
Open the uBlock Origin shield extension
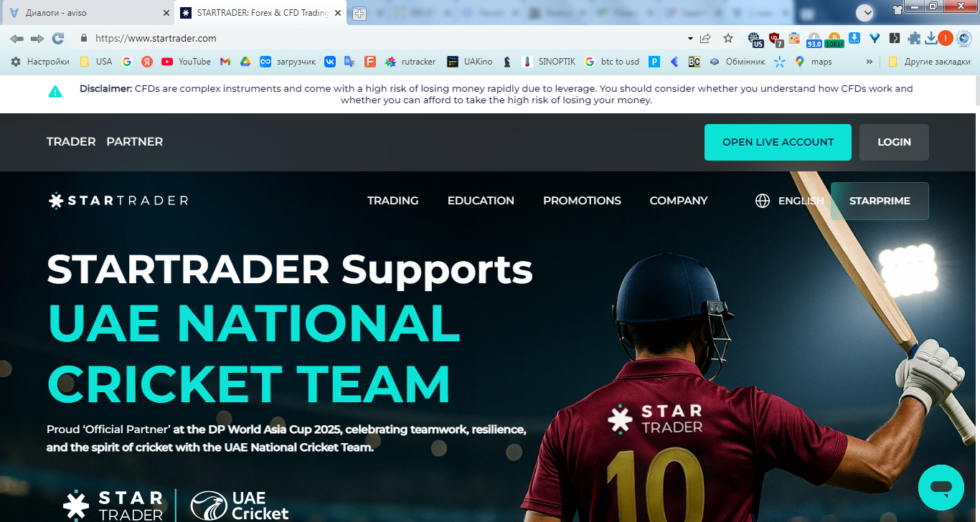775,39
